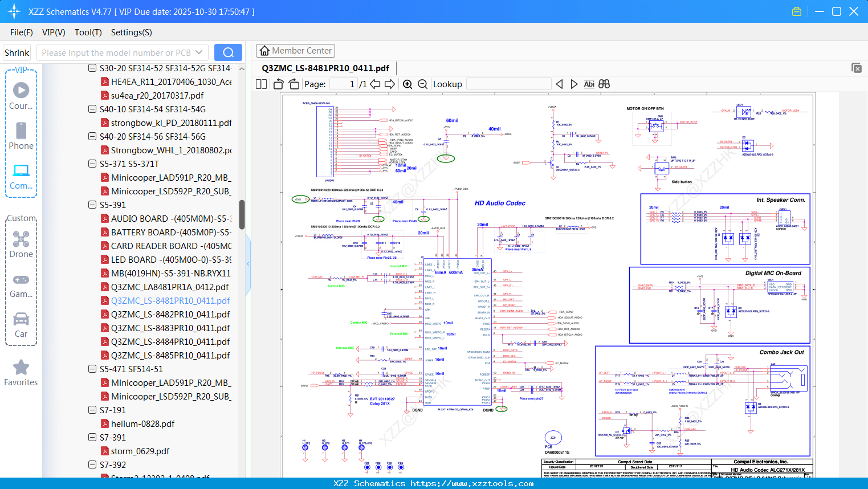
Task: Click the Lookup text field
Action: [508, 84]
